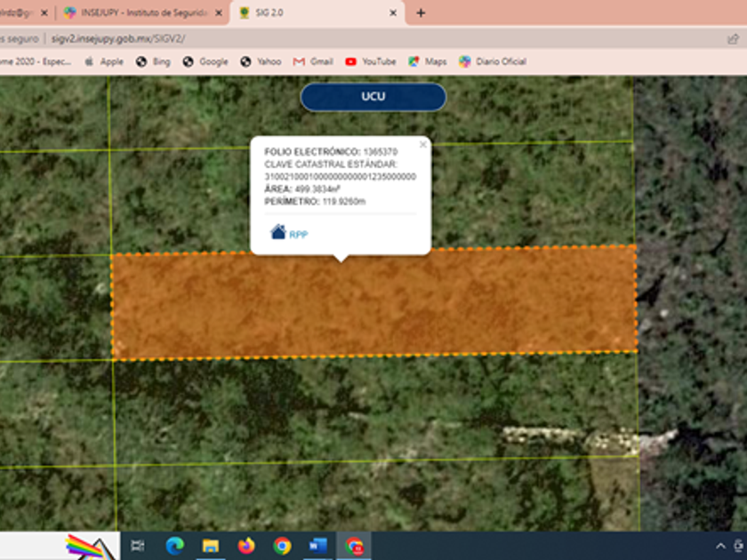Open Microsoft Edge from the taskbar
This screenshot has width=747, height=560.
[174, 546]
